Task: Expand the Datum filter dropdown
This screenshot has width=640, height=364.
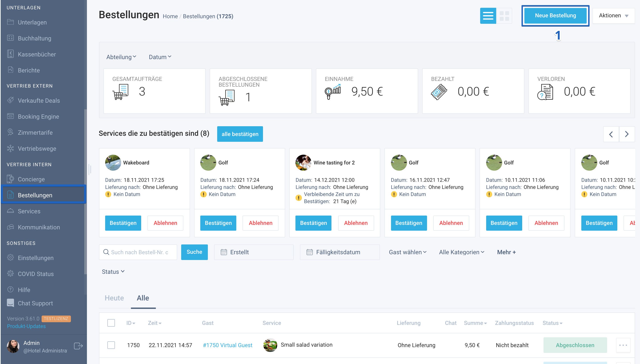Action: coord(160,57)
